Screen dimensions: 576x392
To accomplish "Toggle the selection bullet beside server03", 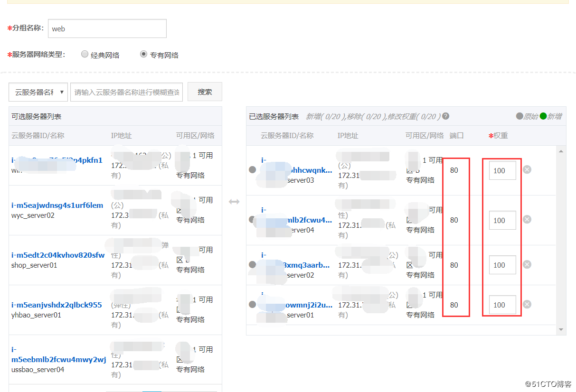I will [x=252, y=170].
